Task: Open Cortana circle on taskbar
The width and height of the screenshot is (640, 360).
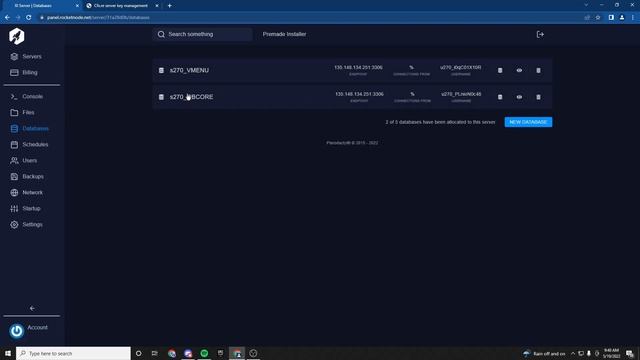Action: click(139, 353)
